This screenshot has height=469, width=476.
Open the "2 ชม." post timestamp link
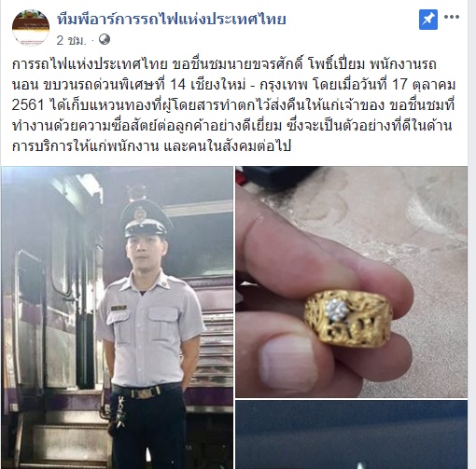coord(71,40)
